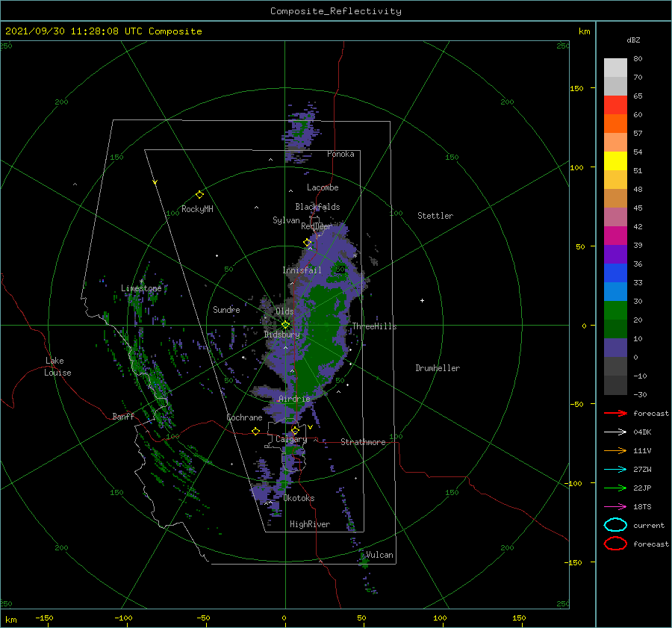The image size is (672, 628).
Task: Click the cyan 27ZW arrow in the legend
Action: click(615, 470)
